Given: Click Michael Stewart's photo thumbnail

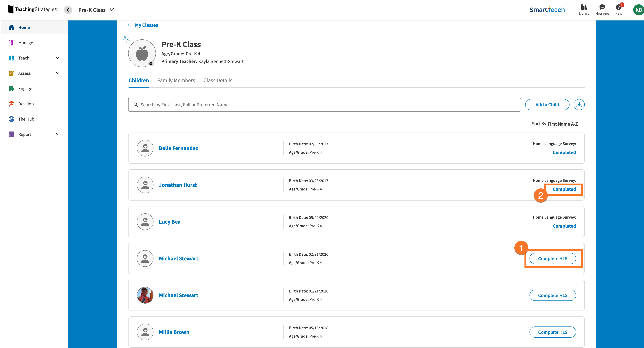Looking at the screenshot, I should click(x=145, y=295).
